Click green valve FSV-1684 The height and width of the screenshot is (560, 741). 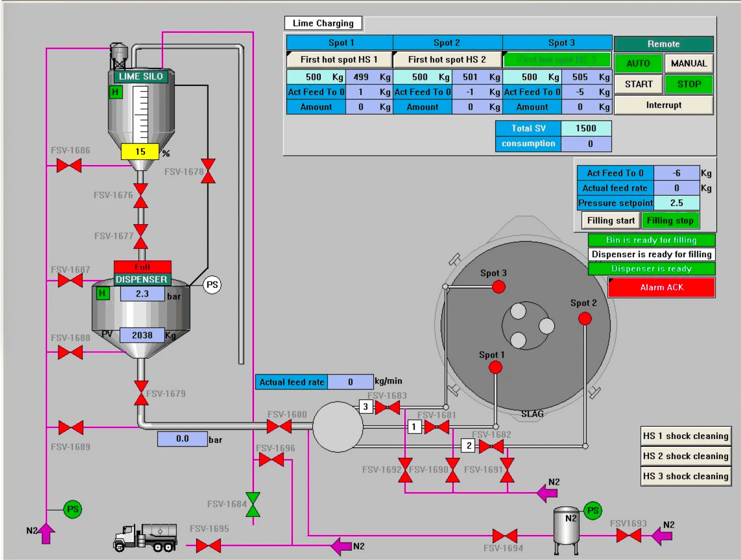tap(253, 504)
